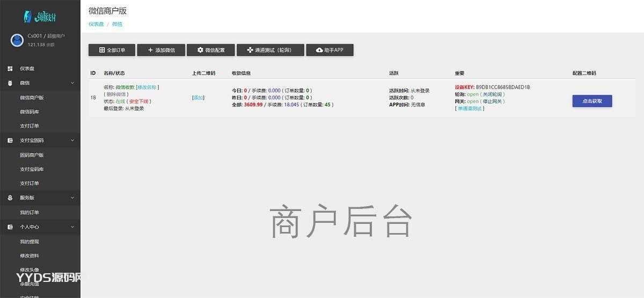The image size is (644, 298).
Task: Click the 删除微信 link in row 18
Action: (116, 94)
